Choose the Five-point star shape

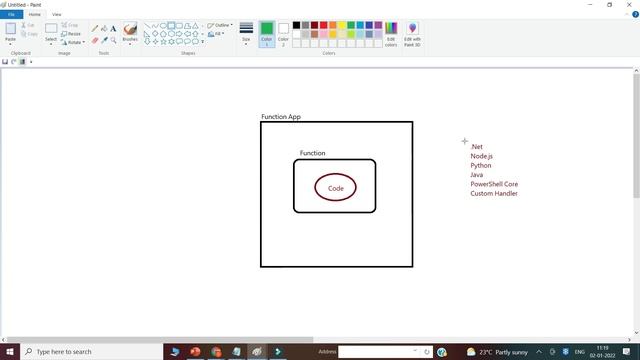(163, 42)
